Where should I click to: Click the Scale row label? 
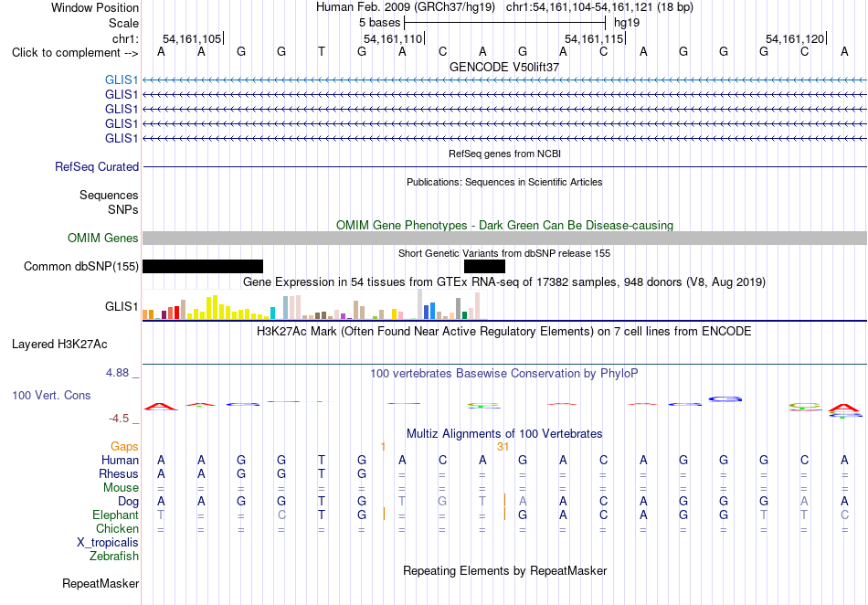click(x=123, y=23)
